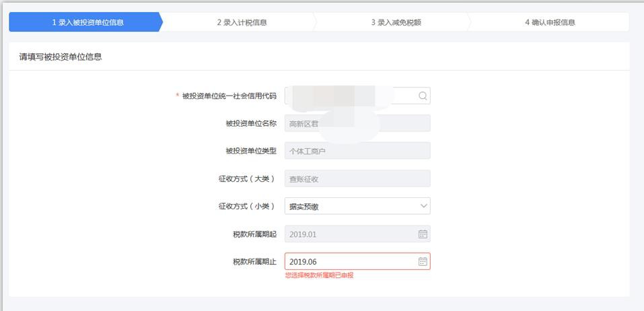The width and height of the screenshot is (644, 311).
Task: Go to step 1 录入被投资单位信息
Action: click(x=87, y=22)
